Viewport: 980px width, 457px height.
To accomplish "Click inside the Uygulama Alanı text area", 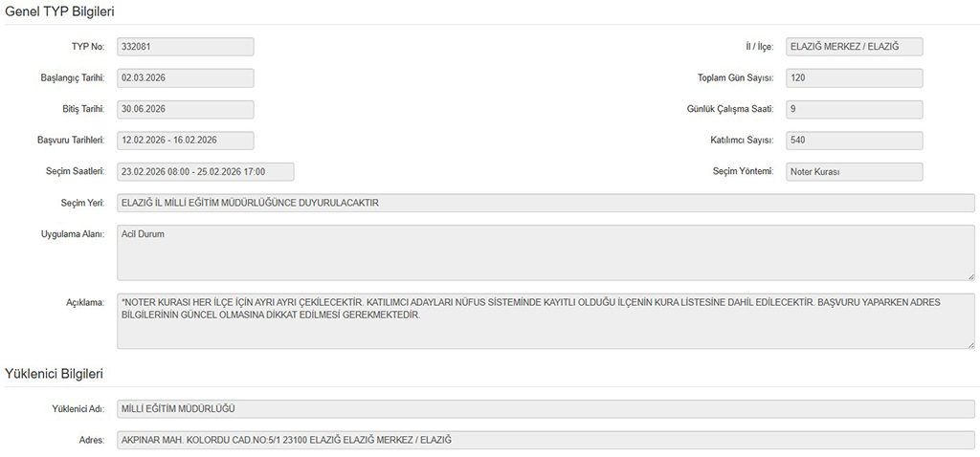I will pyautogui.click(x=546, y=252).
